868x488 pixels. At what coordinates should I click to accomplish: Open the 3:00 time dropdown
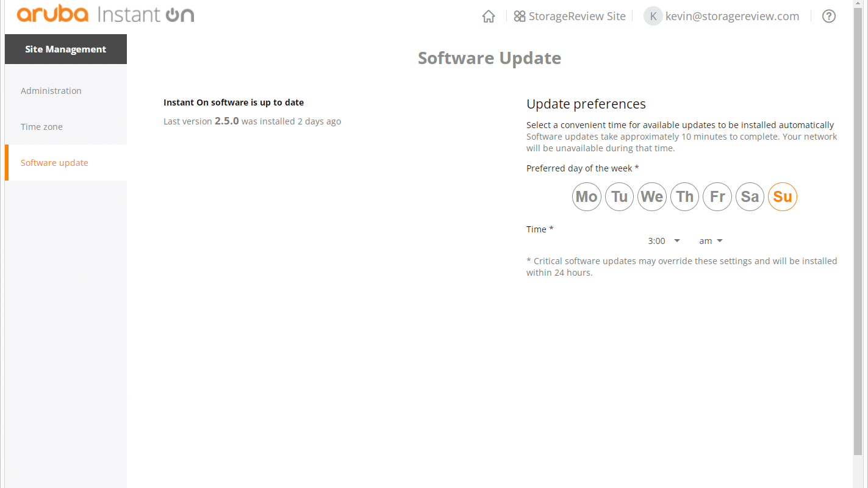[664, 241]
